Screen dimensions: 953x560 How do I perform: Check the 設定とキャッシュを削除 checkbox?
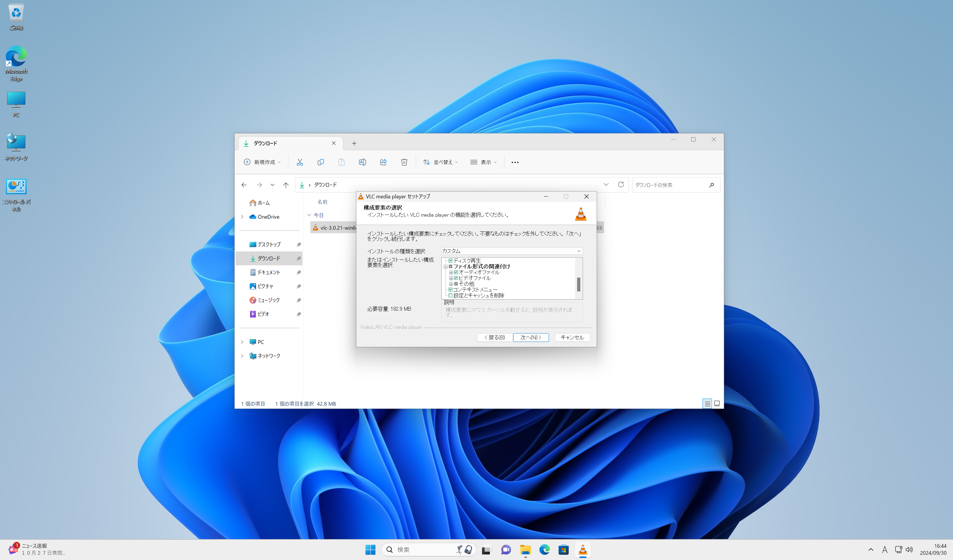pyautogui.click(x=450, y=295)
